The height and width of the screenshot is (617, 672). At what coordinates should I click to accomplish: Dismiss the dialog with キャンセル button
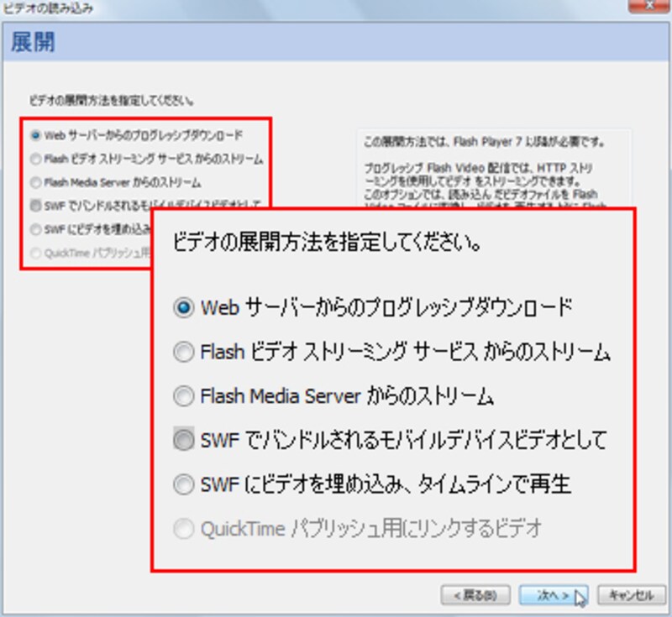click(x=632, y=595)
